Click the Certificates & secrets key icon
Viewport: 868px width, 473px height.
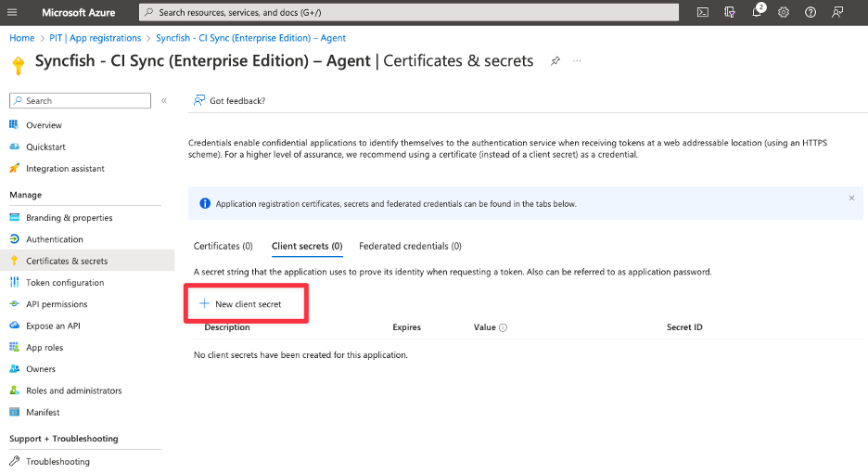point(15,261)
